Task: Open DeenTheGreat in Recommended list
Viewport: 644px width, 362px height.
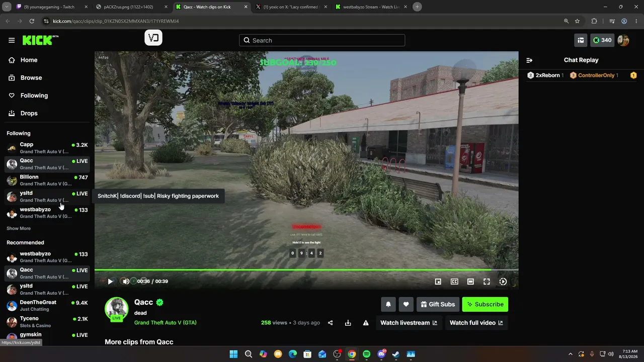Action: click(47, 306)
